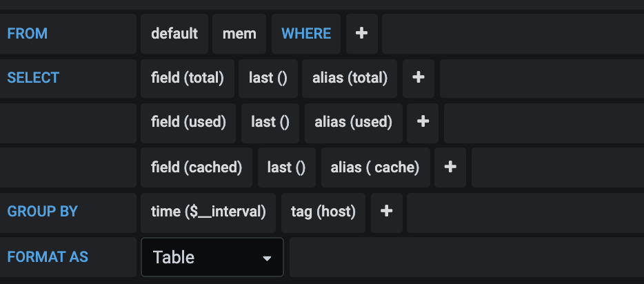Open the FORMAT AS Table dropdown
The height and width of the screenshot is (284, 644).
212,257
